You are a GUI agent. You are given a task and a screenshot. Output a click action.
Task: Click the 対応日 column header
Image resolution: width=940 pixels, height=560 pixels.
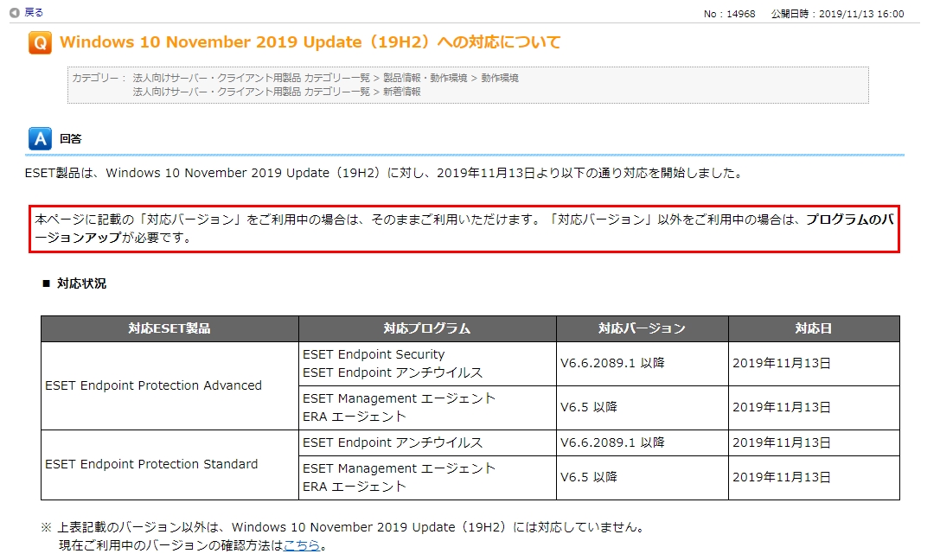click(814, 328)
